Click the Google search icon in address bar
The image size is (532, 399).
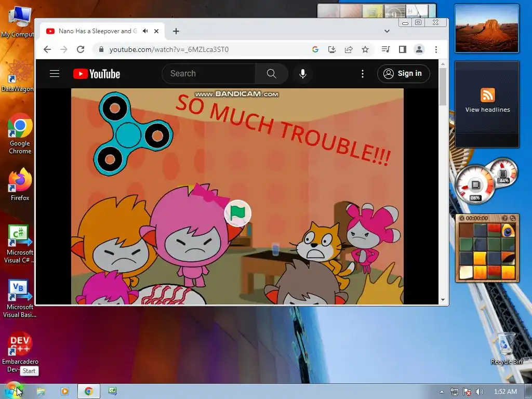(x=315, y=49)
